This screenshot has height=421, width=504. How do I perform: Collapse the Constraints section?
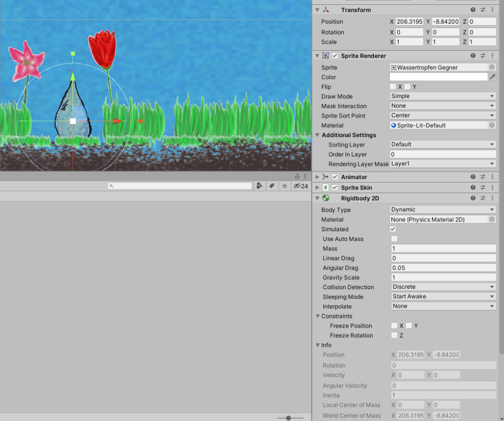(x=317, y=316)
